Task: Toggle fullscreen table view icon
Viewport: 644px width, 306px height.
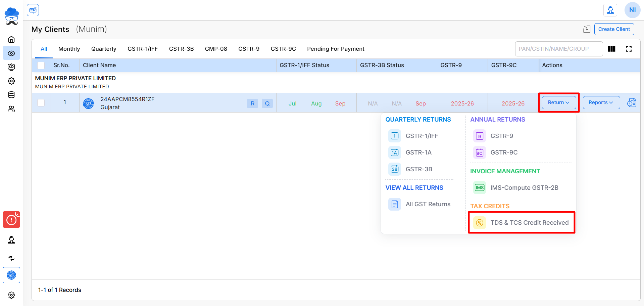Action: (x=629, y=49)
